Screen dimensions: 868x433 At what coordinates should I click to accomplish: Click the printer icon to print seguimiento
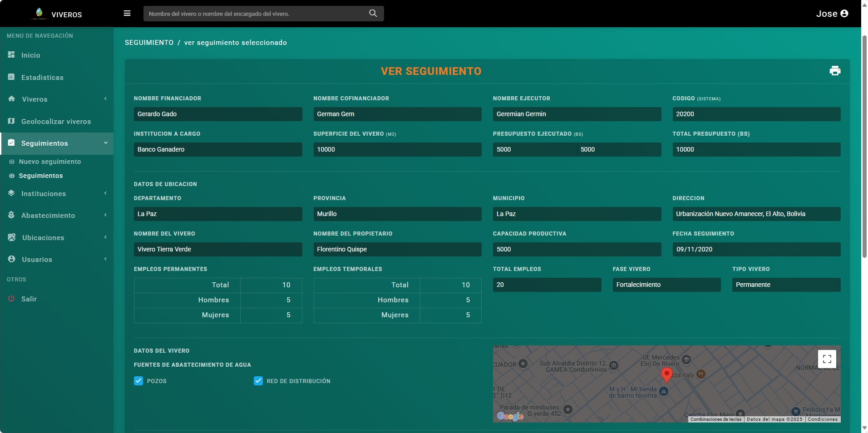tap(835, 71)
